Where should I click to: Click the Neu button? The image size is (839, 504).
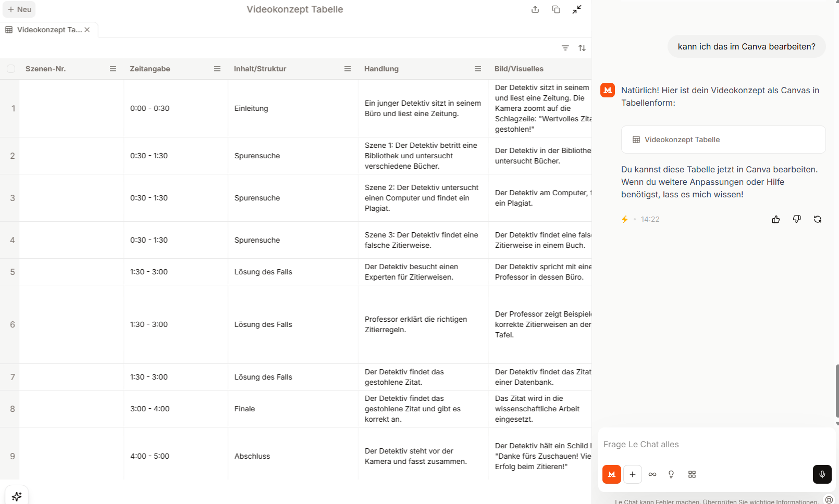(20, 9)
